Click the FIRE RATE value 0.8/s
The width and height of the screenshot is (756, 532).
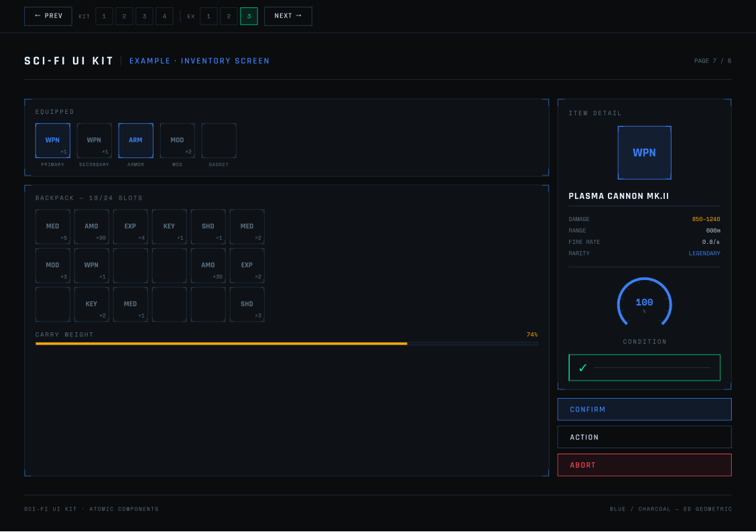[711, 242]
